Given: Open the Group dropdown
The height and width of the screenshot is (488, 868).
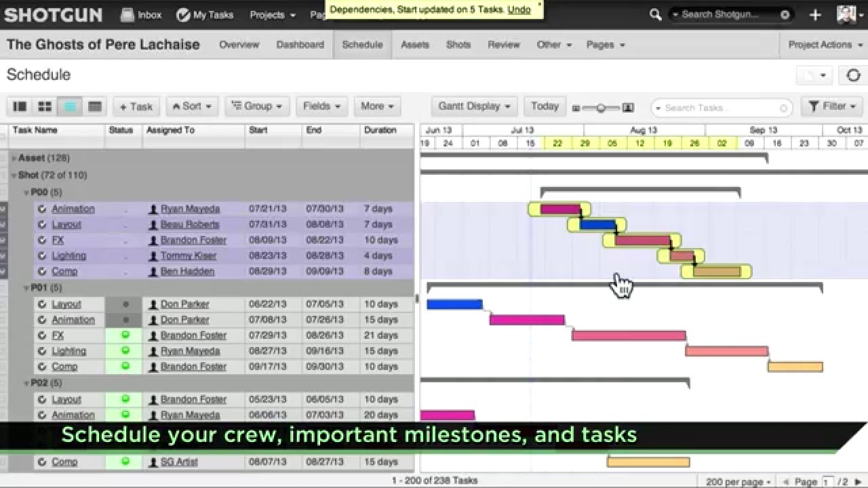Looking at the screenshot, I should click(x=257, y=106).
